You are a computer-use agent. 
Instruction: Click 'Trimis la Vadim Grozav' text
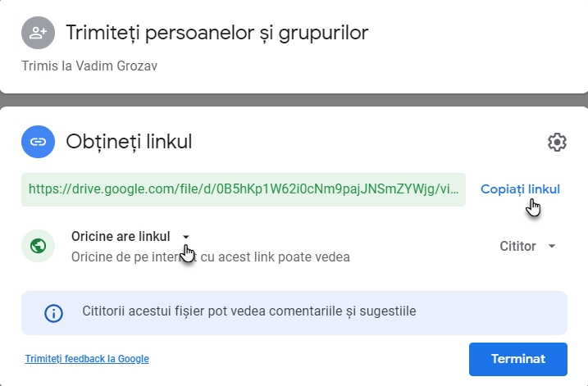pos(89,66)
